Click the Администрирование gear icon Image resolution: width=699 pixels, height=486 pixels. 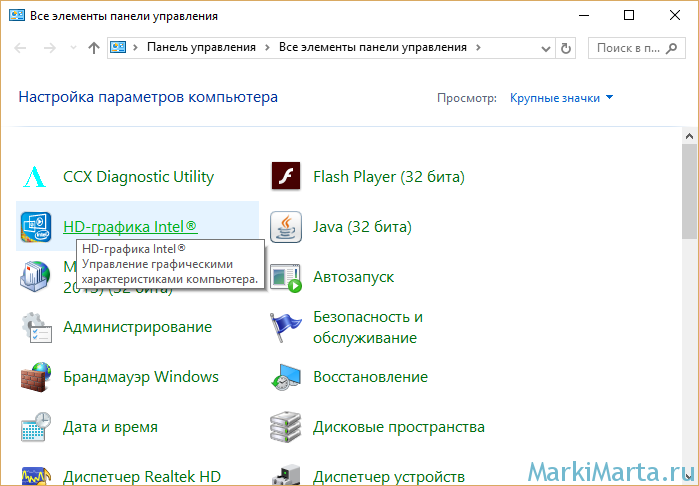pyautogui.click(x=37, y=327)
